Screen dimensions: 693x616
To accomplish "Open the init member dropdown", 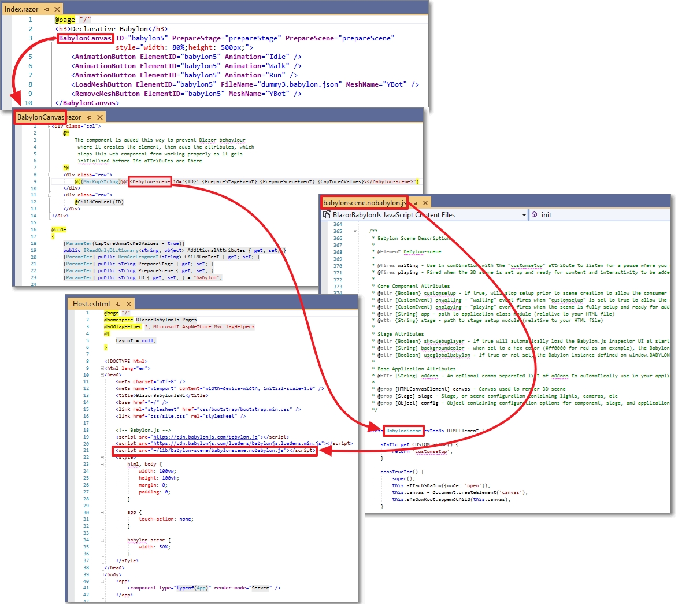I will click(x=600, y=215).
